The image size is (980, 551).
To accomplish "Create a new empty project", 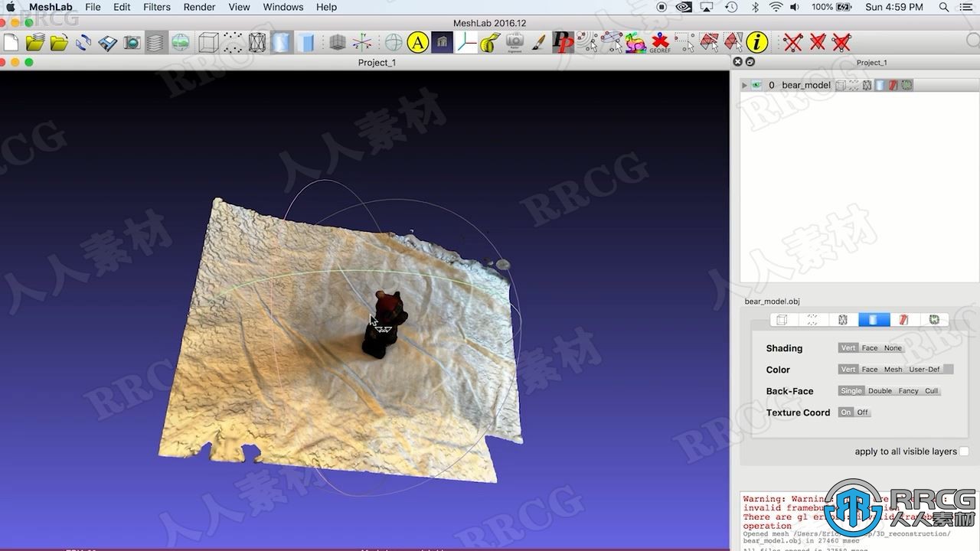I will click(x=11, y=42).
